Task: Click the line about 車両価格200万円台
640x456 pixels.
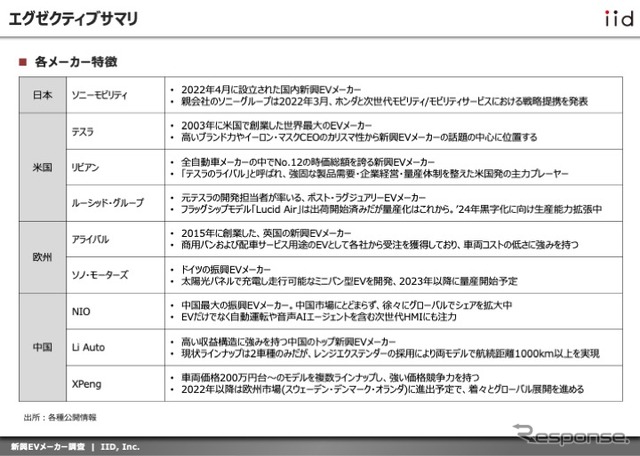Action: pos(330,378)
